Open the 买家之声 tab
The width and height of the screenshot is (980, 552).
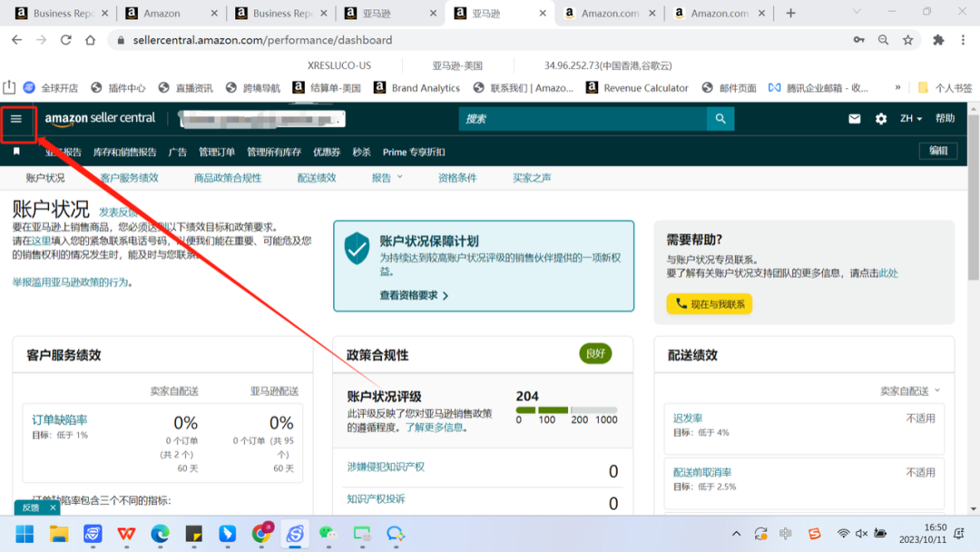(532, 178)
